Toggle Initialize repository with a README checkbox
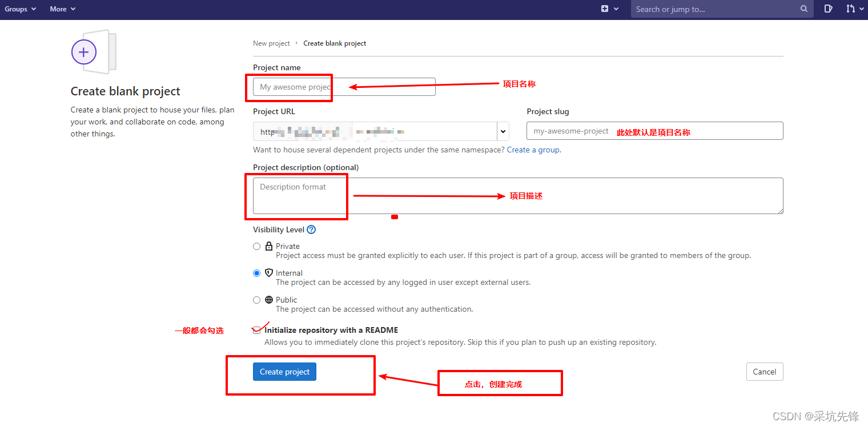This screenshot has height=427, width=868. coord(256,330)
